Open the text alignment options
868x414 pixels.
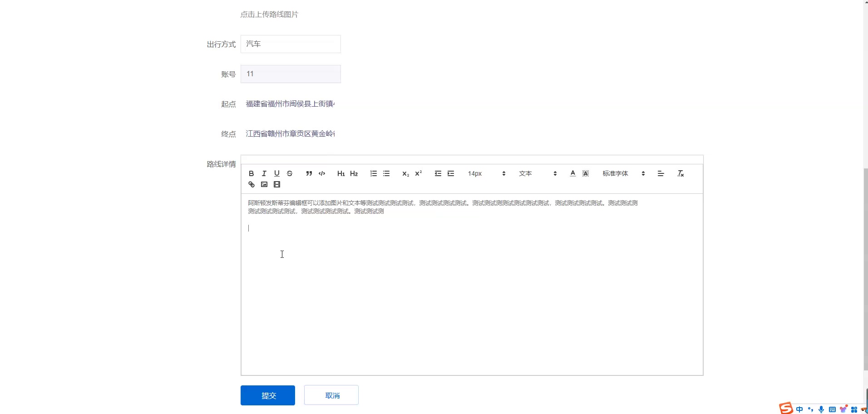tap(661, 173)
